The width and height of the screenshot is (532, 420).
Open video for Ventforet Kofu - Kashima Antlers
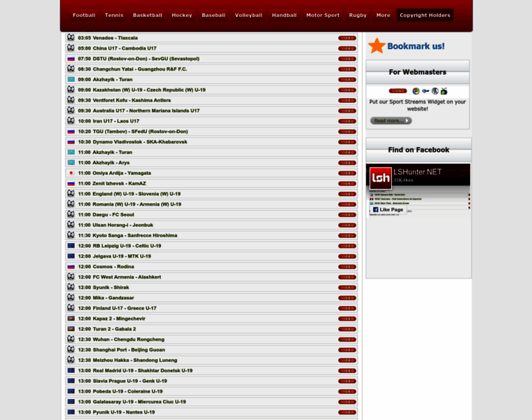[347, 100]
